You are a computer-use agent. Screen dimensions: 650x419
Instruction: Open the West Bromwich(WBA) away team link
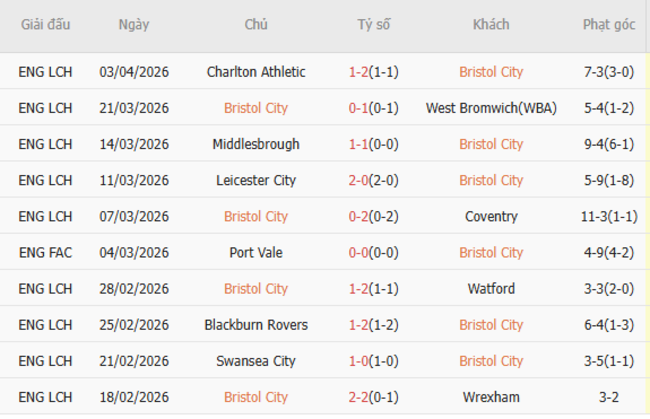click(x=491, y=108)
